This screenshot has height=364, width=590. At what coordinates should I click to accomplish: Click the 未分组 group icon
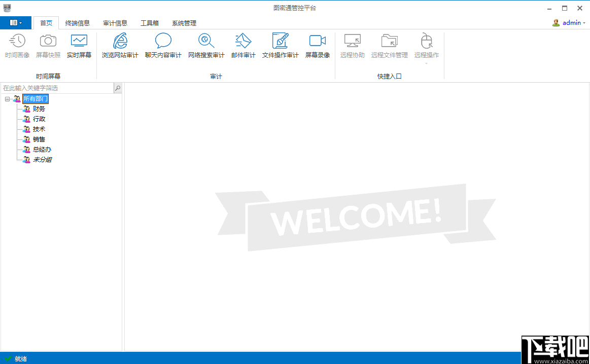tap(26, 160)
